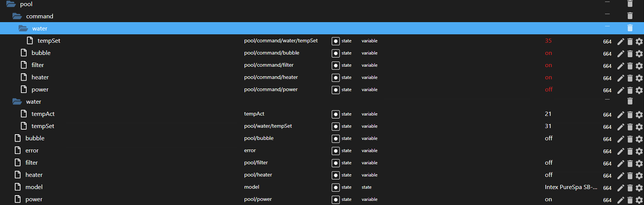644x205 pixels.
Task: Select the heater item under command
Action: tap(40, 77)
